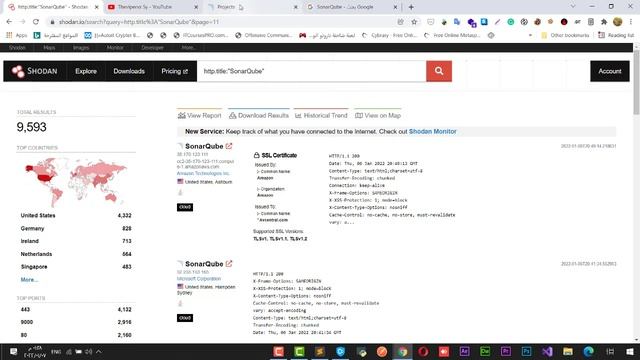Show hidden system tray icons
The height and width of the screenshot is (360, 640).
99,351
